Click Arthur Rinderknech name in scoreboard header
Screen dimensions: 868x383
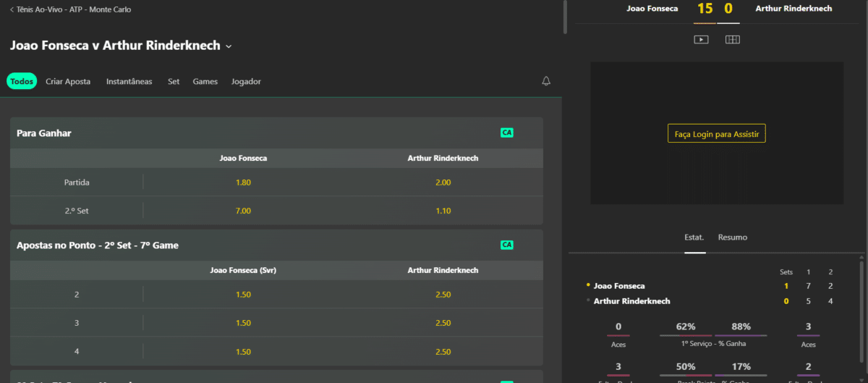[x=793, y=9]
